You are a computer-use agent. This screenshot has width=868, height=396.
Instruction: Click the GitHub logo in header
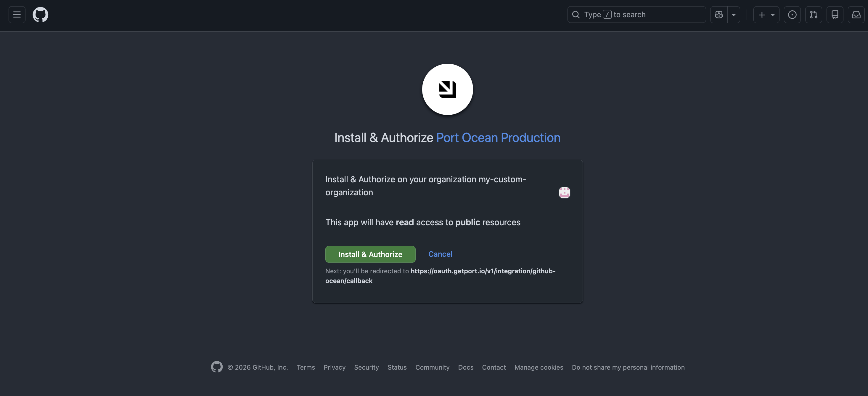click(x=41, y=15)
